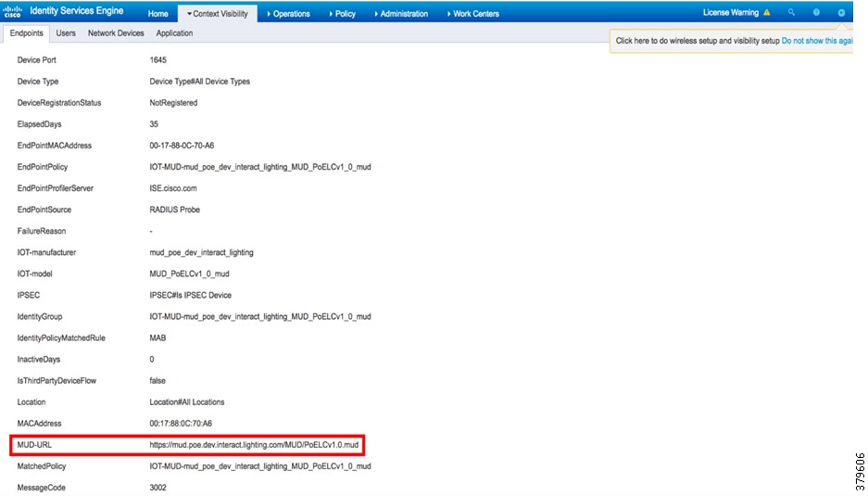Click the Identity Services Engine title

pos(76,11)
